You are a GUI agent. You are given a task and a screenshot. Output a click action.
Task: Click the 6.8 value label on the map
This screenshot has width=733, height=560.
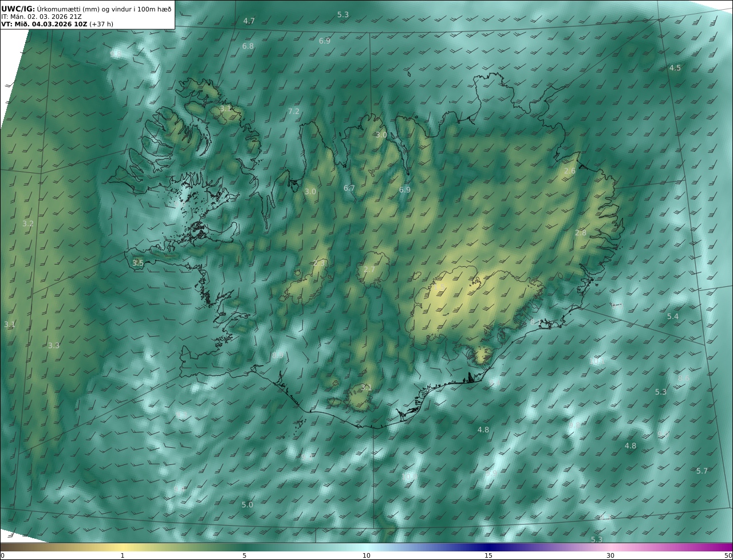coord(248,46)
